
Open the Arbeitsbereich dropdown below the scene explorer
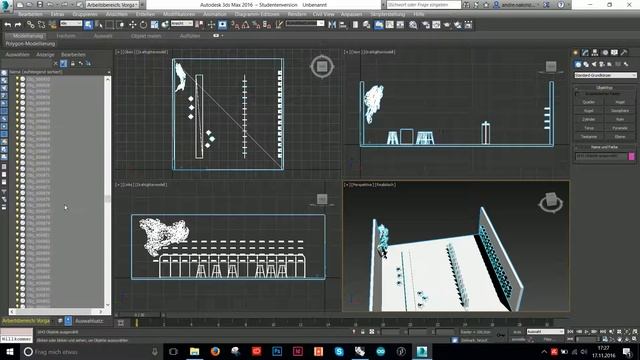tap(27, 321)
